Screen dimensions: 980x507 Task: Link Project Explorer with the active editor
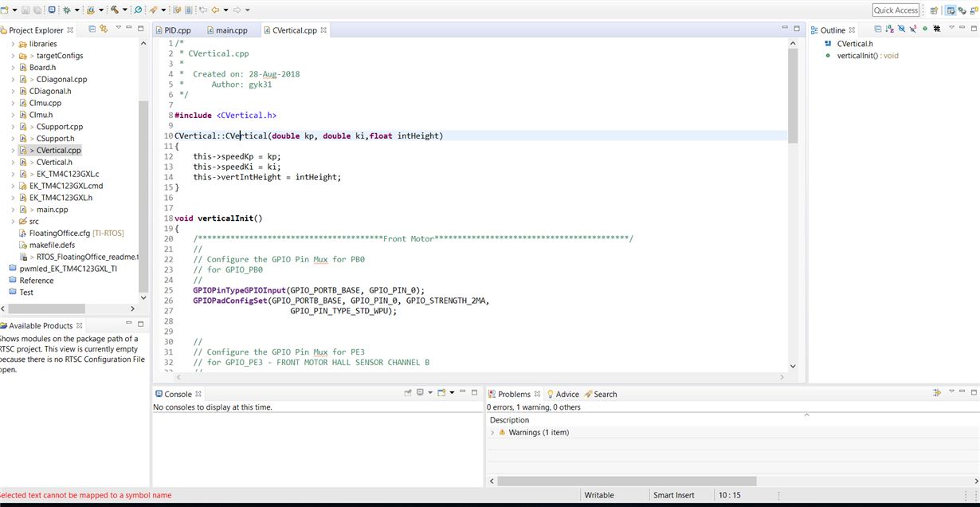pyautogui.click(x=104, y=28)
